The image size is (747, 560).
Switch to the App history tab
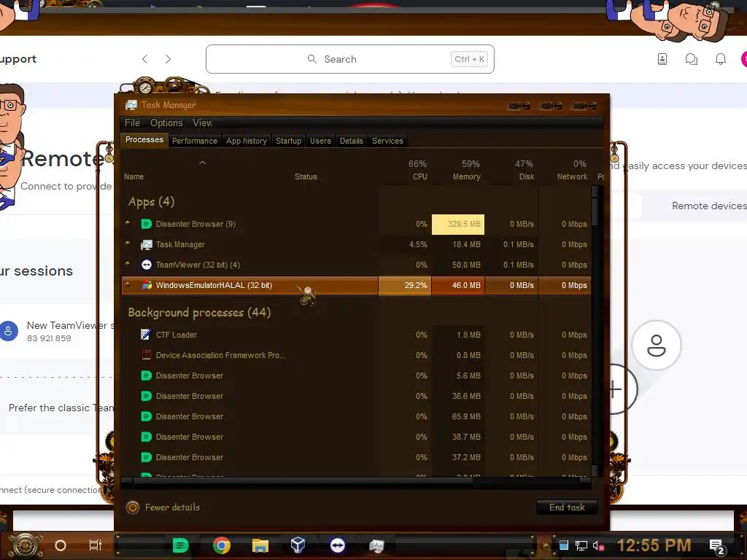click(x=247, y=141)
